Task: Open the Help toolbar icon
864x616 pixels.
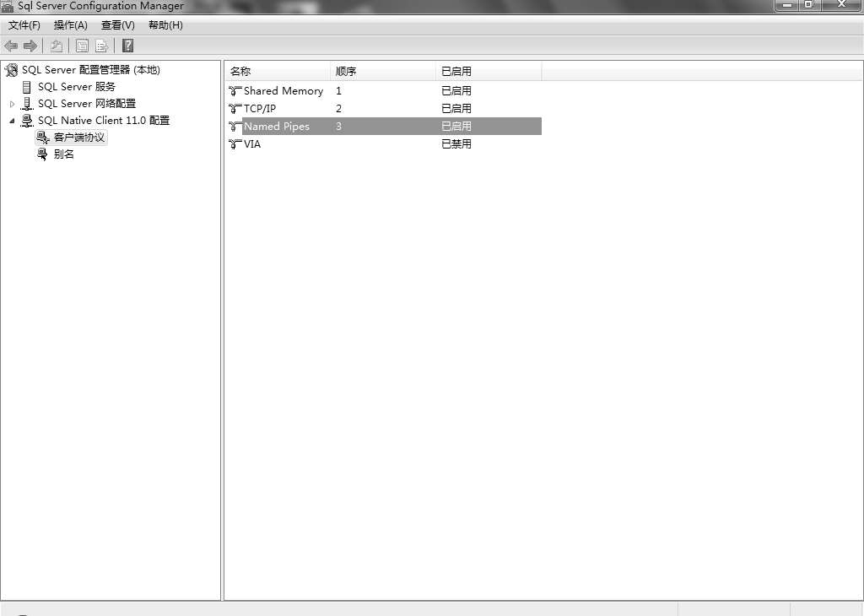Action: pos(127,46)
